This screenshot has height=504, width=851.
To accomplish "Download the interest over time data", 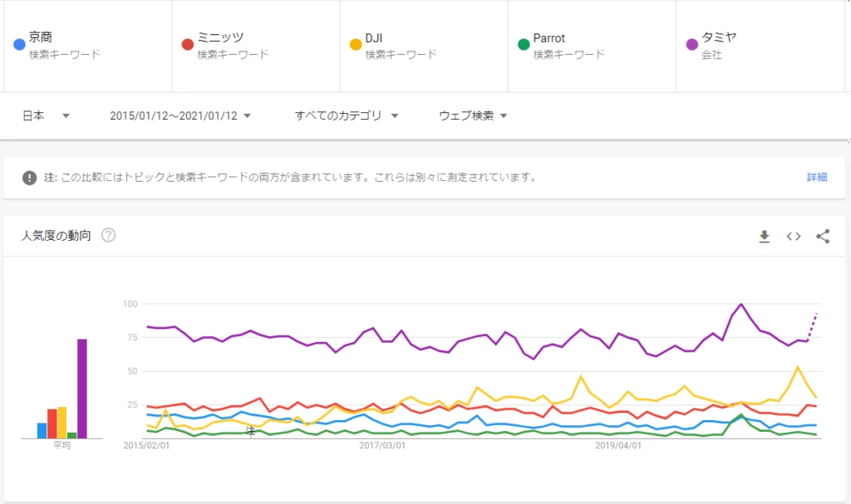I will point(765,237).
